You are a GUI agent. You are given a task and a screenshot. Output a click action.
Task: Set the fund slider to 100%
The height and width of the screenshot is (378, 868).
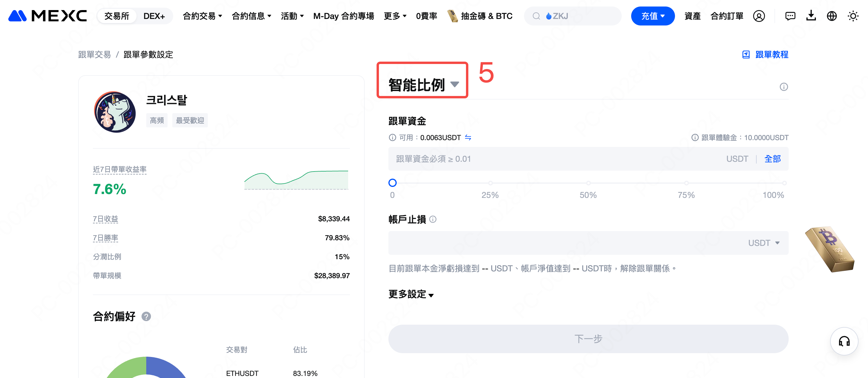(784, 183)
